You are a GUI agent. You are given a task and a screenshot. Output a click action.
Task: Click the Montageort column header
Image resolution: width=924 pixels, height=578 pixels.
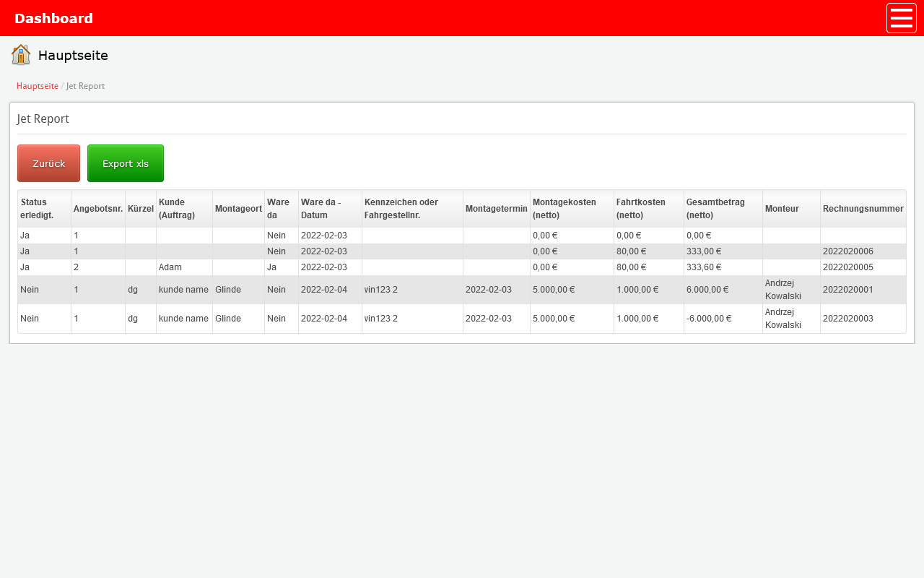238,209
